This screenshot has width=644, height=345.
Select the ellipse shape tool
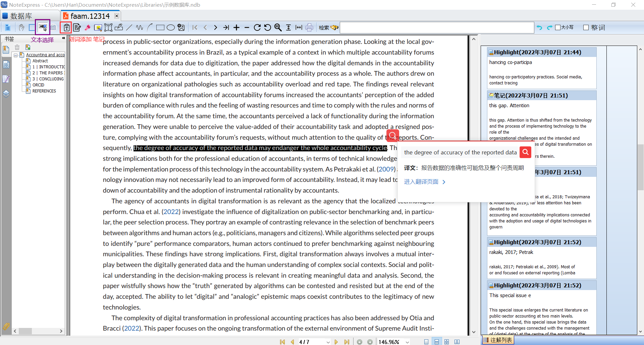[x=171, y=27]
